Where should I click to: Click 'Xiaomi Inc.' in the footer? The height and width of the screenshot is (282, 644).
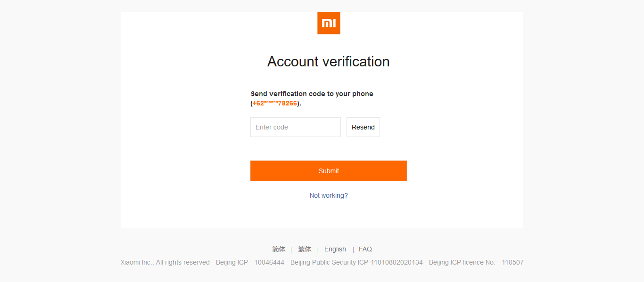137,262
